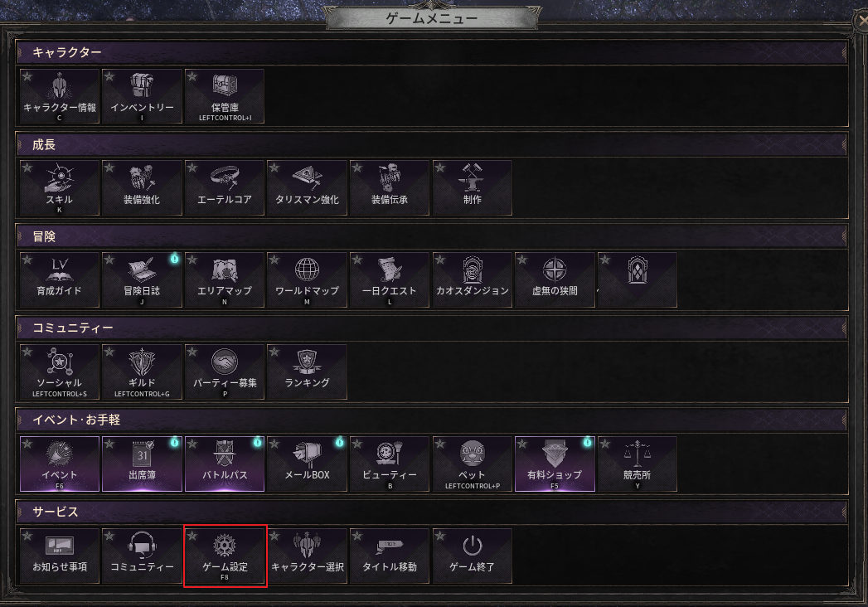The height and width of the screenshot is (607, 868).
Task: Open the スキル skill menu tile
Action: [60, 187]
